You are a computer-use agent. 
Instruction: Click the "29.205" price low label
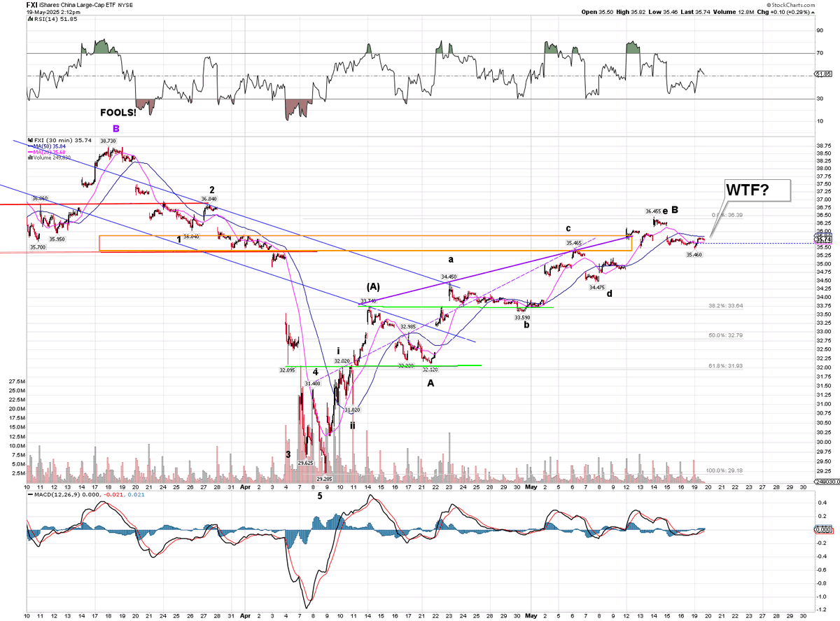323,479
